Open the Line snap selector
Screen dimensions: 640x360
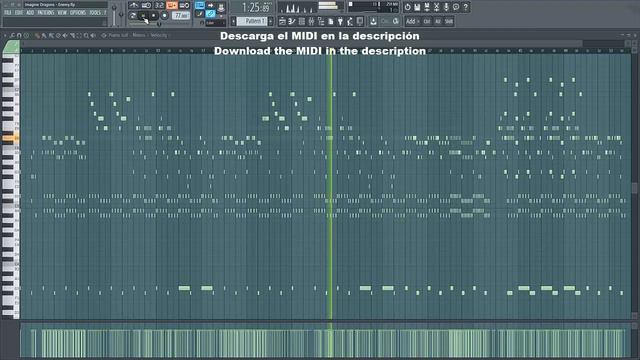click(x=215, y=23)
